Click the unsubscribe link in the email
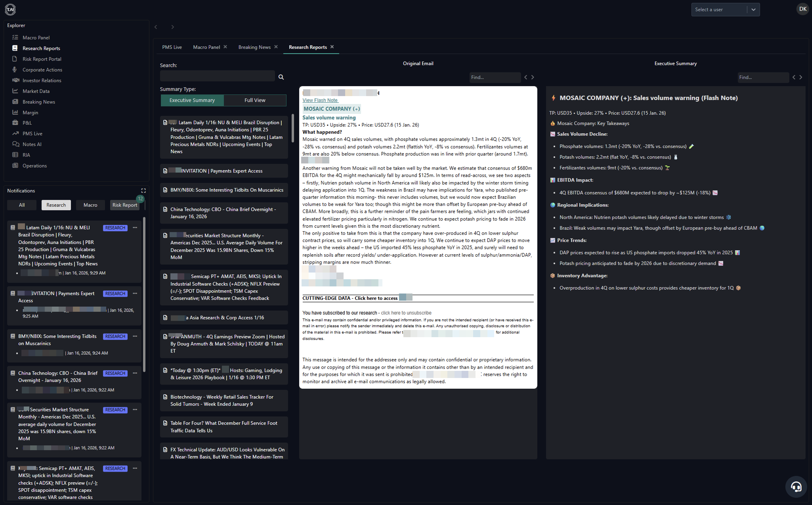The width and height of the screenshot is (812, 505). tap(406, 313)
